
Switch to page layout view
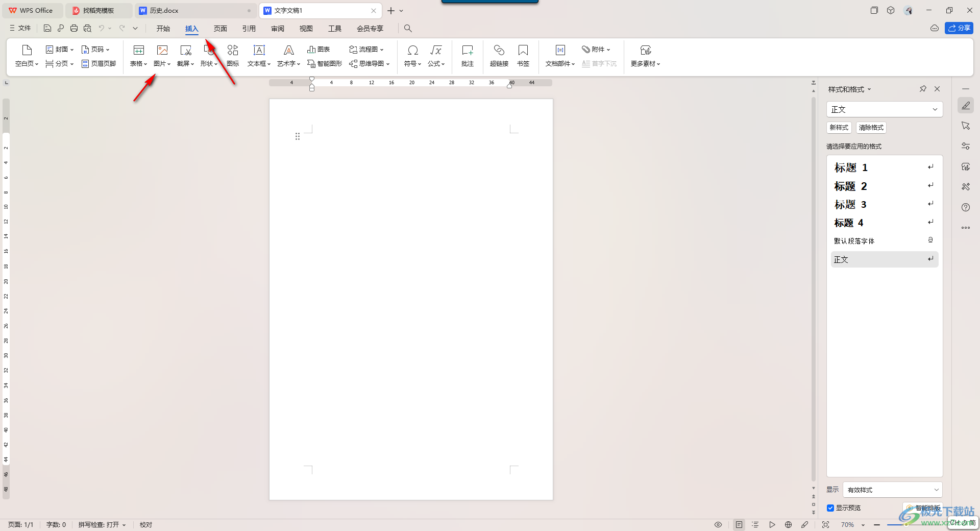click(739, 524)
